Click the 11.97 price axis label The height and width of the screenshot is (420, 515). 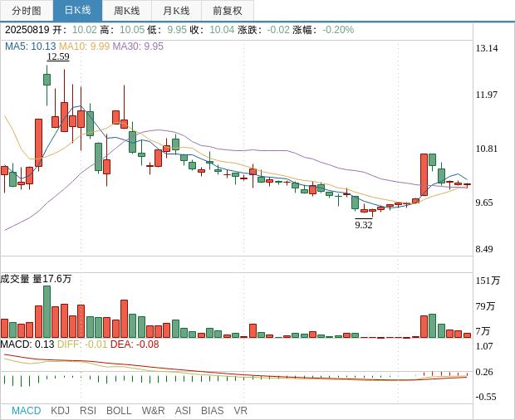[487, 95]
